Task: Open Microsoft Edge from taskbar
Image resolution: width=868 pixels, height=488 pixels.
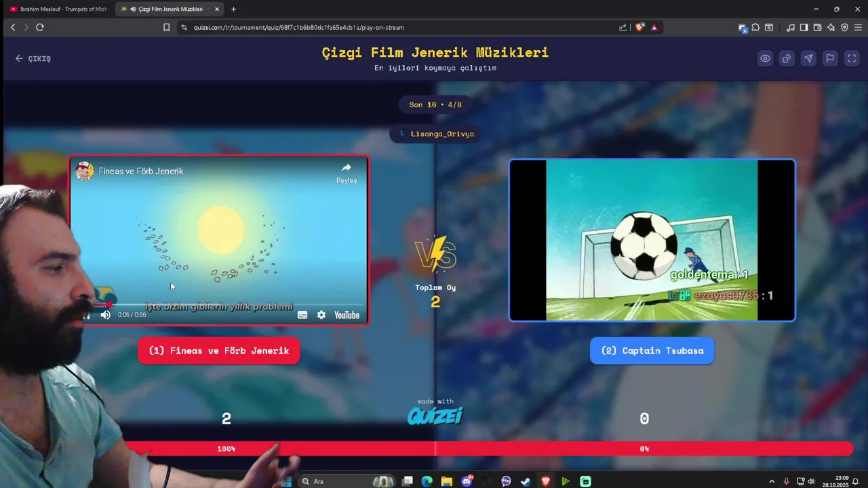Action: pyautogui.click(x=427, y=481)
